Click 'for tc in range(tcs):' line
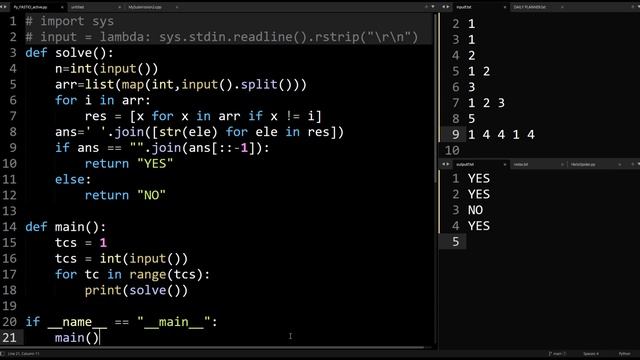The width and height of the screenshot is (640, 360). point(133,274)
